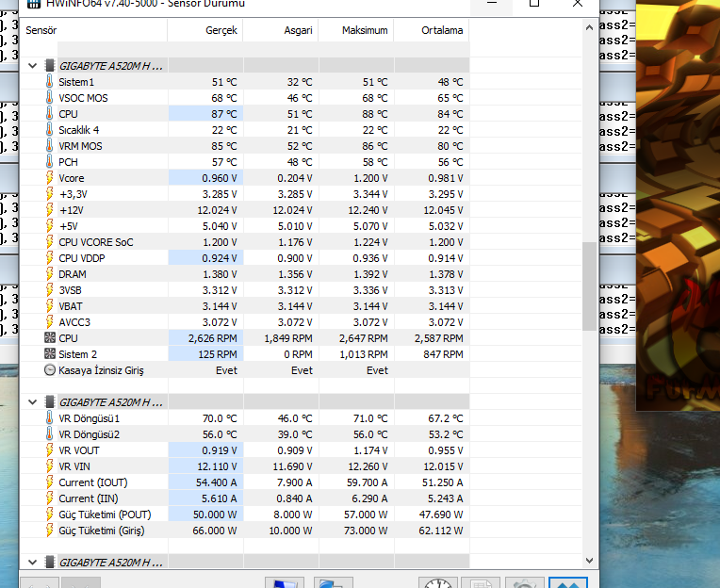
Task: Select the Güç Tüketimi (Giriş) sensor label
Action: (x=102, y=531)
